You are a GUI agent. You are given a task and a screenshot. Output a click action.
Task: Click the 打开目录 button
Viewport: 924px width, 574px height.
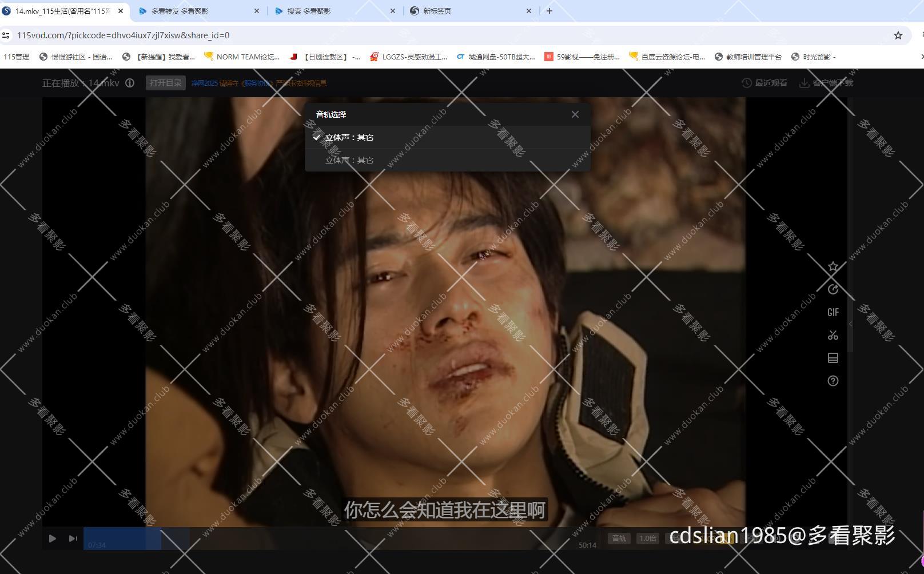pyautogui.click(x=165, y=82)
